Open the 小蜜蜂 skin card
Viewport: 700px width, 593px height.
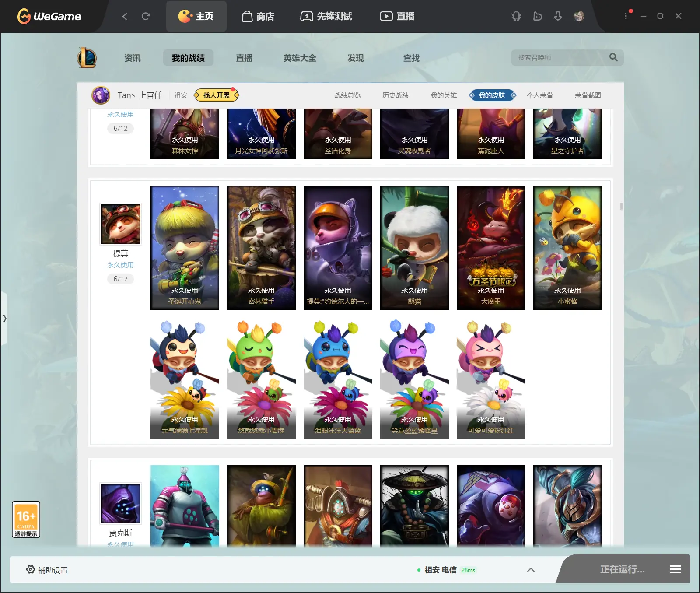pyautogui.click(x=567, y=248)
